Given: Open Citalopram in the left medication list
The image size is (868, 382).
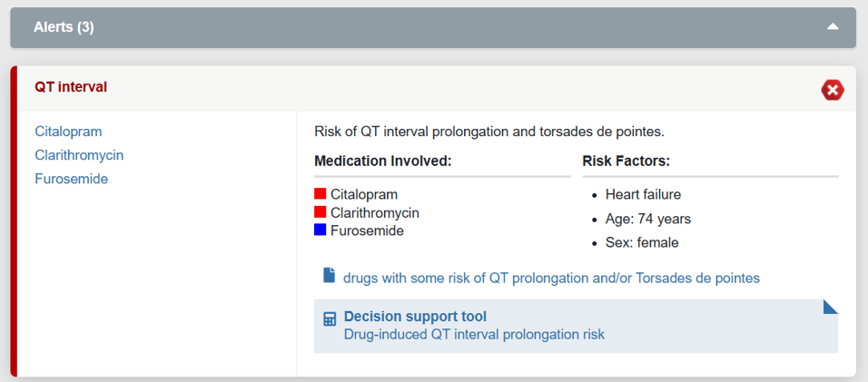Looking at the screenshot, I should (x=68, y=132).
